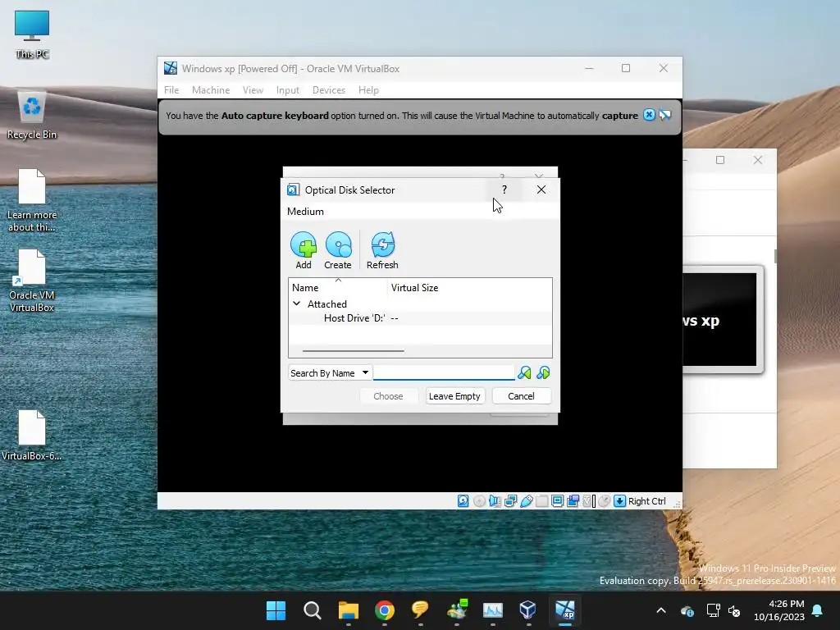840x630 pixels.
Task: Click the Right Ctrl host key label
Action: [646, 501]
